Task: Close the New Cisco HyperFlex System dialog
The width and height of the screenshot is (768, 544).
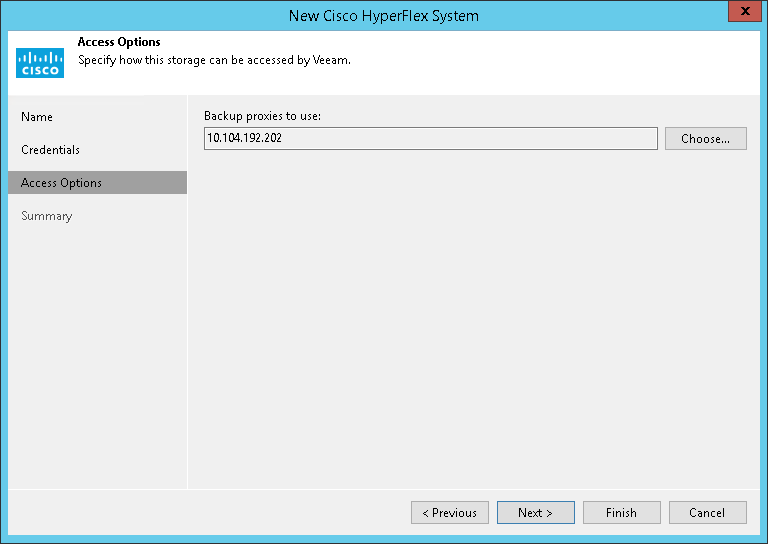Action: pos(745,11)
